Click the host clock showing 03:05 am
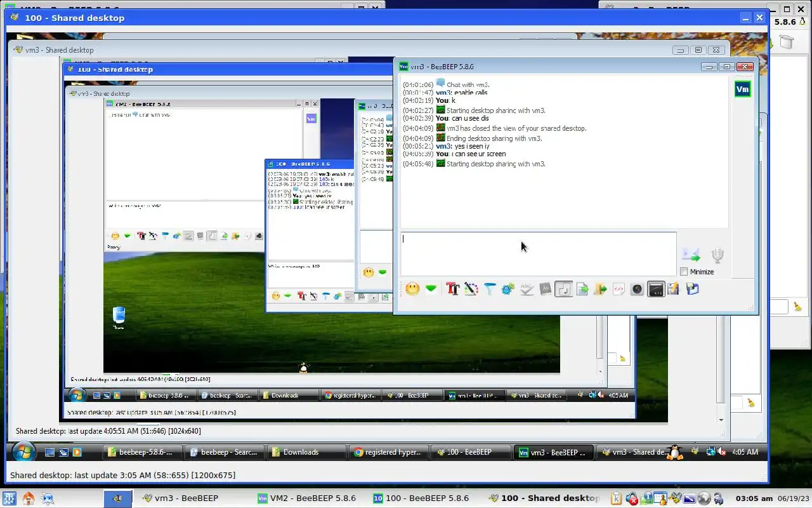812x508 pixels. click(754, 498)
